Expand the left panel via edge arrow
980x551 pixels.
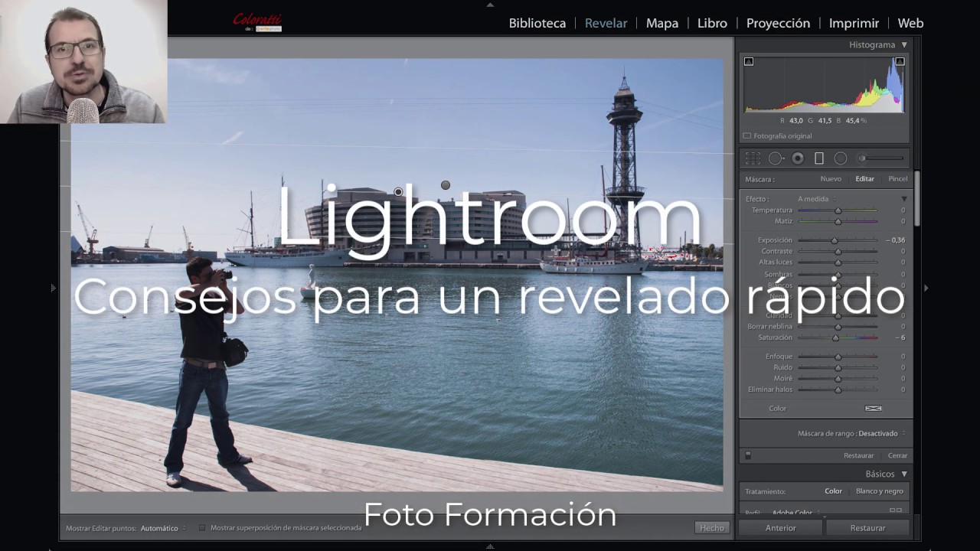53,288
